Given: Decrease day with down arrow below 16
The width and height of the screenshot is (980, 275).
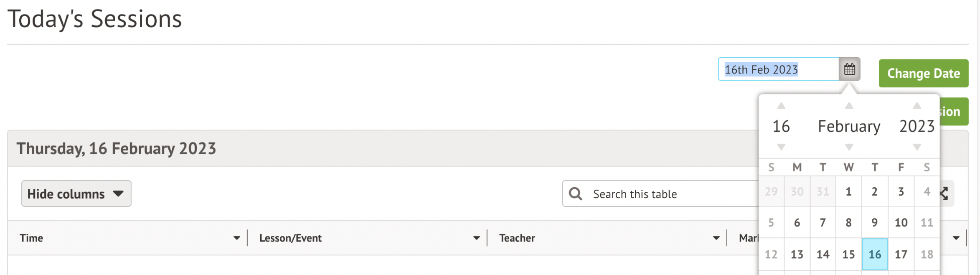Looking at the screenshot, I should tap(781, 147).
